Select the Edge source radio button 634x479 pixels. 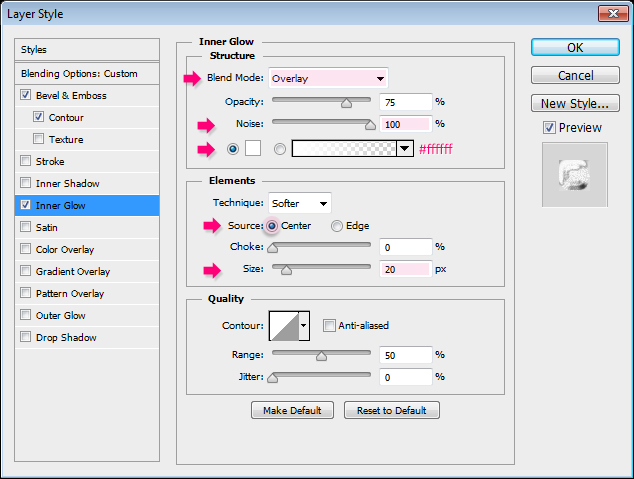coord(337,226)
